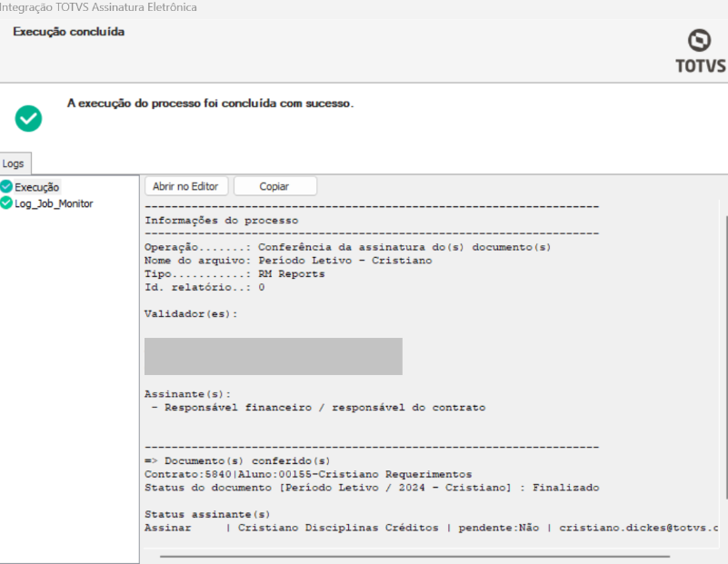Click the 'Validador(es):' label

click(x=191, y=314)
